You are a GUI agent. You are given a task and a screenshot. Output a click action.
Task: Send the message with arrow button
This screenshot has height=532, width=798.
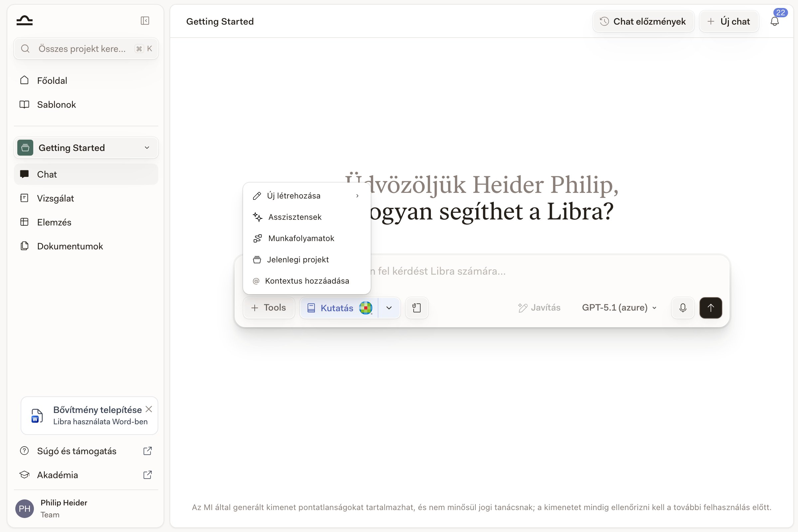tap(711, 308)
